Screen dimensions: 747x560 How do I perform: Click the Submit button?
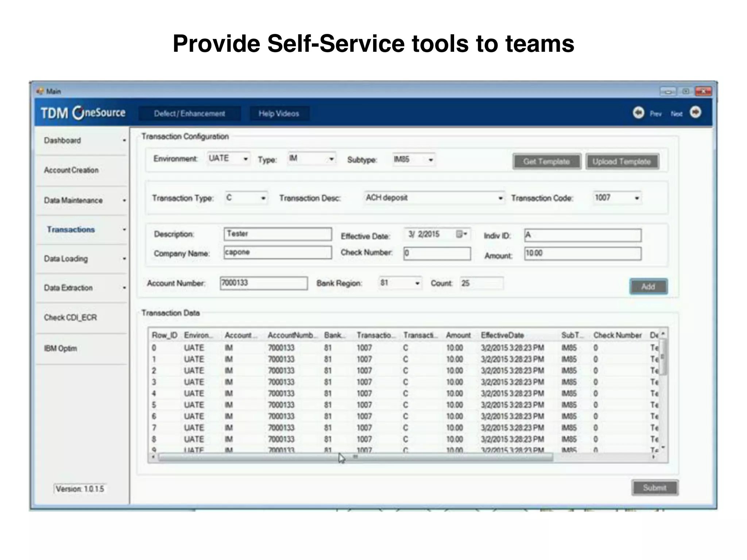tap(655, 488)
